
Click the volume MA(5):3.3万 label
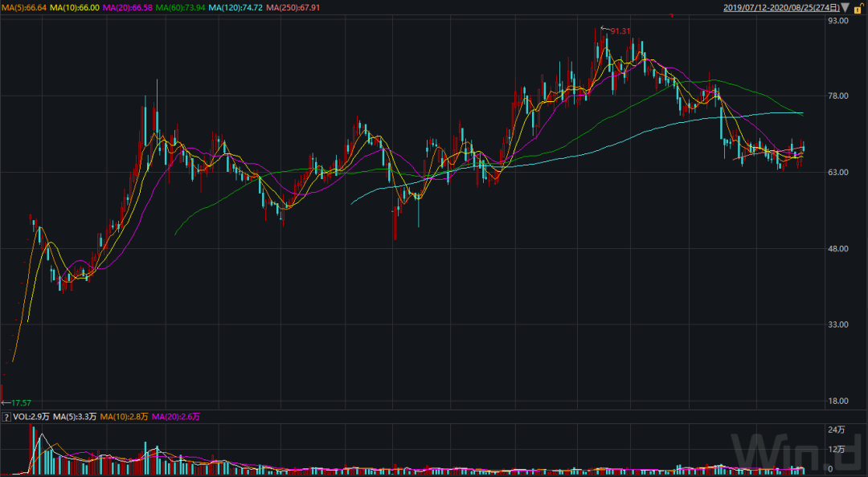74,417
